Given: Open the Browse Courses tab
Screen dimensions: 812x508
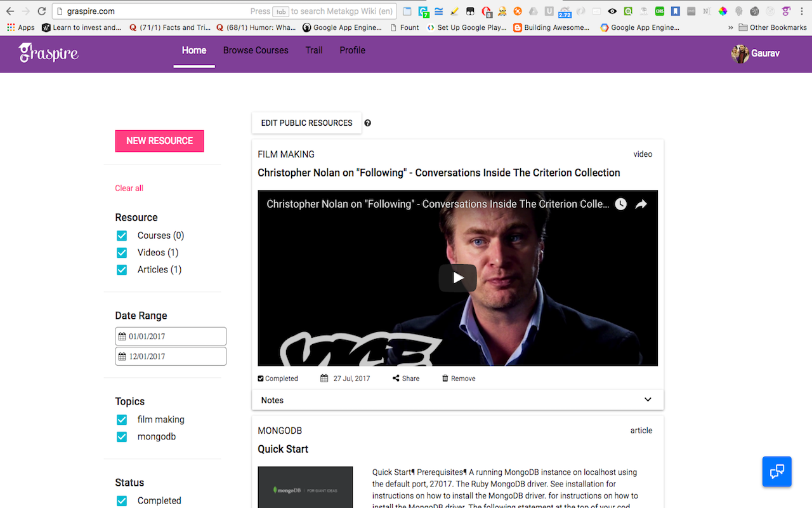Looking at the screenshot, I should [256, 50].
